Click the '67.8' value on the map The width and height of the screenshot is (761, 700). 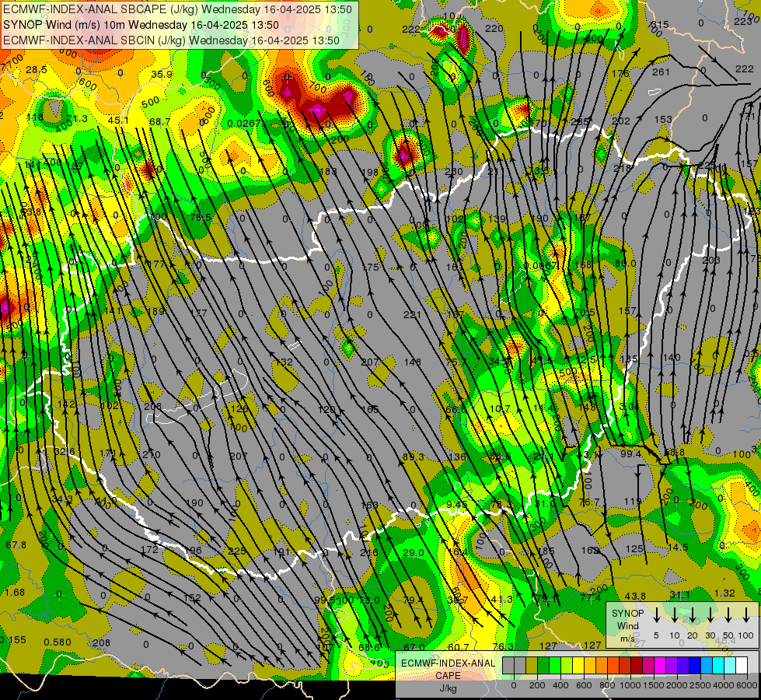point(16,545)
